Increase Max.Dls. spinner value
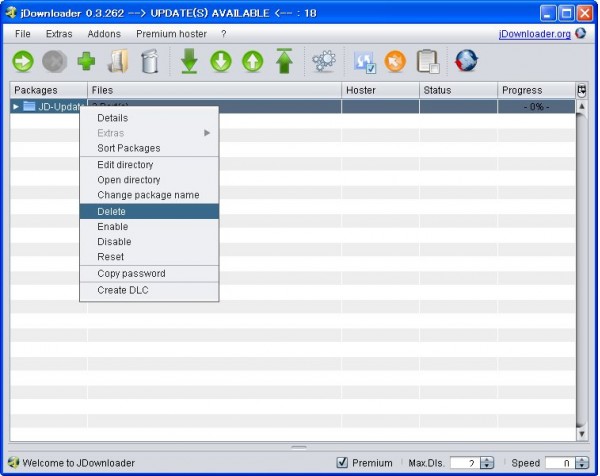Image resolution: width=600 pixels, height=476 pixels. [x=487, y=460]
